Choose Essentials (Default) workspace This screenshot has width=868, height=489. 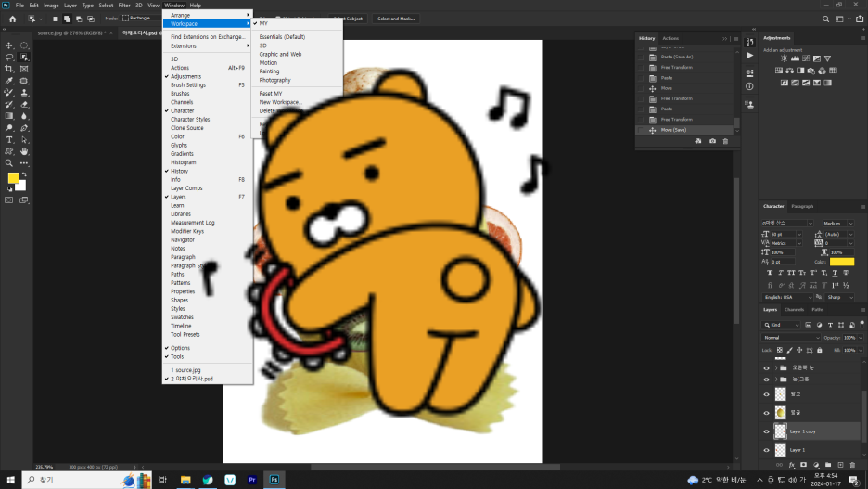click(282, 36)
